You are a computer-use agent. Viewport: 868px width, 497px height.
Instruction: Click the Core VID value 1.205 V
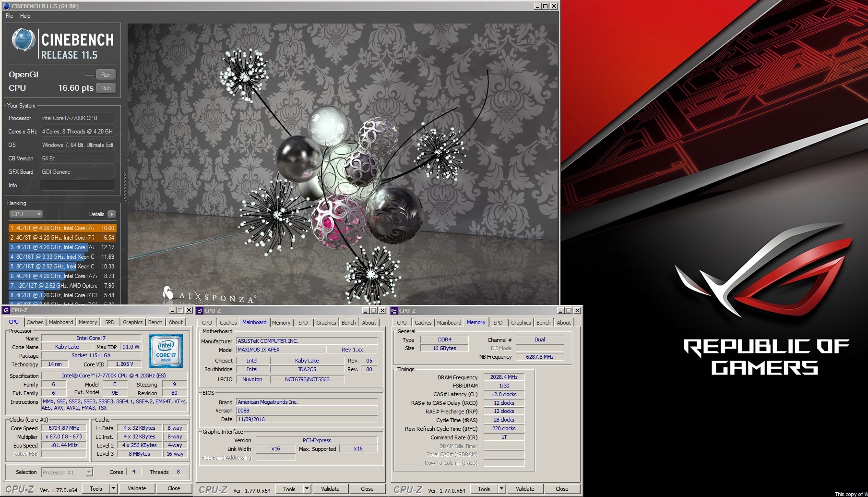click(124, 364)
